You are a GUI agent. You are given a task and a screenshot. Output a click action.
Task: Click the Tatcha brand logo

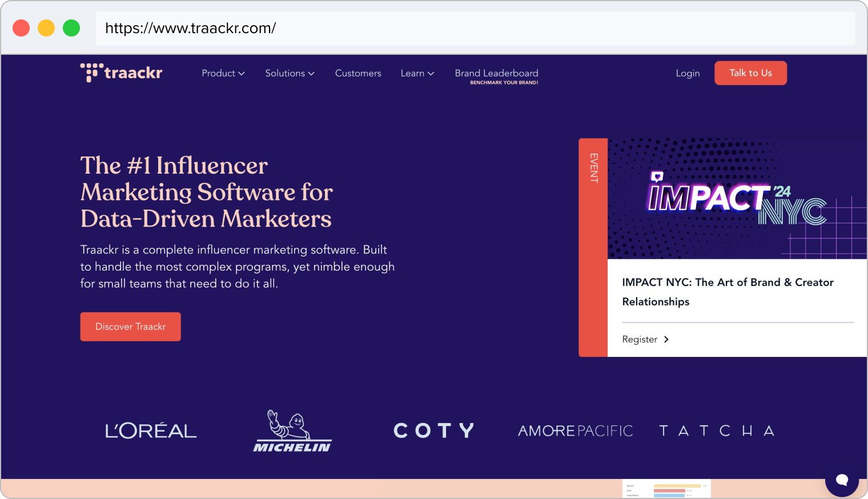[x=717, y=430]
